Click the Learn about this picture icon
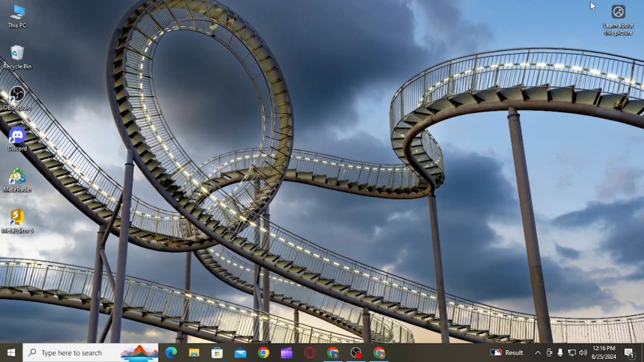This screenshot has height=362, width=644. pyautogui.click(x=618, y=21)
